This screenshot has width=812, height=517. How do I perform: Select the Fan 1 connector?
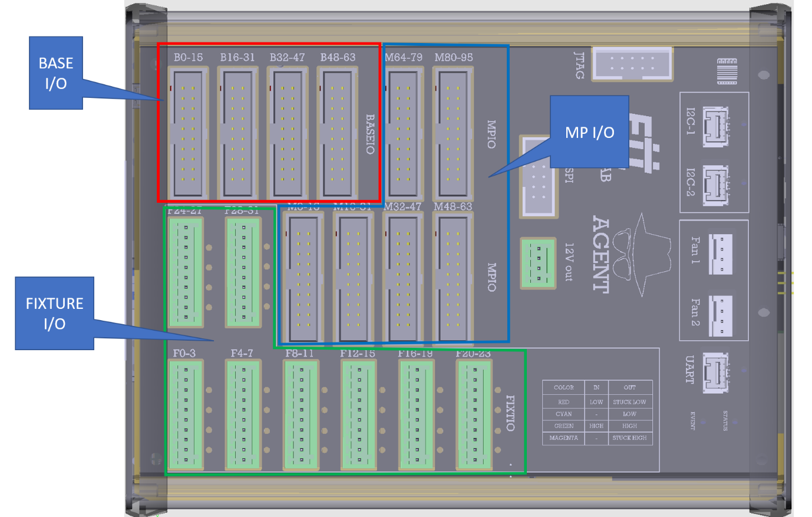pos(721,253)
